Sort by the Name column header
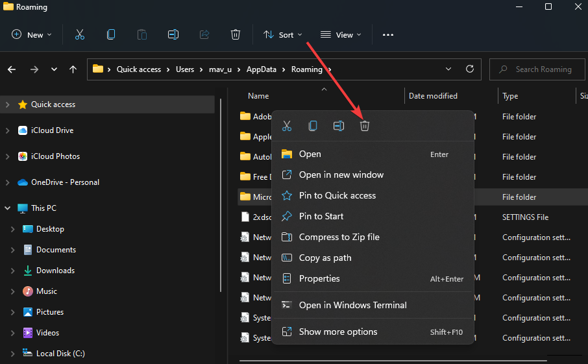Screen dimensions: 588x364 coord(258,96)
